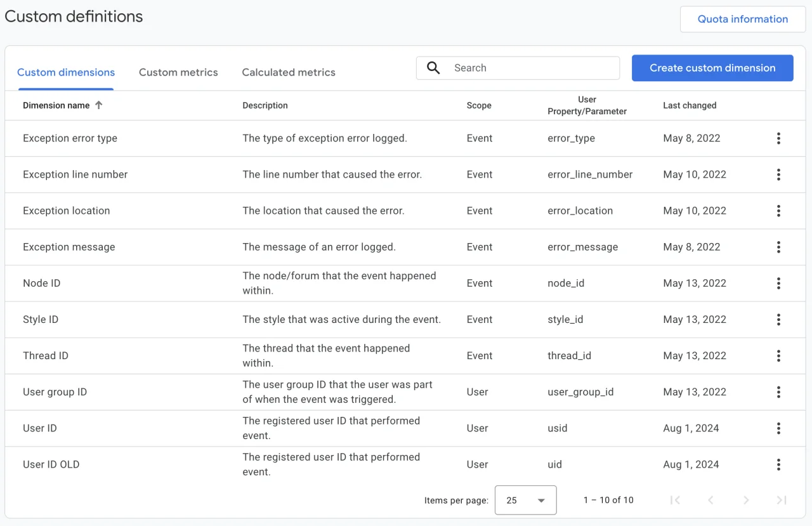Screen dimensions: 812x526
Task: Click the search magnifier icon
Action: pyautogui.click(x=433, y=68)
